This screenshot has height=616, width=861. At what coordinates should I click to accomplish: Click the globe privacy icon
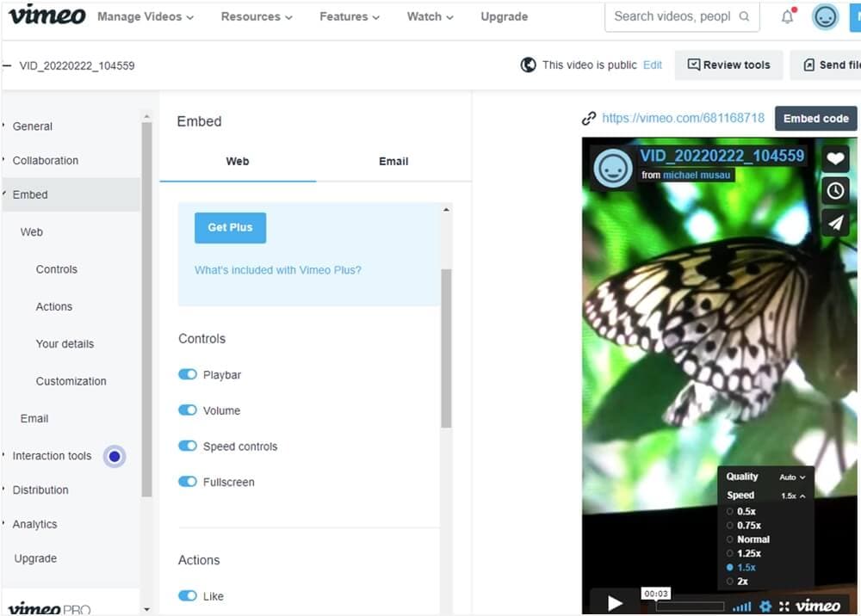coord(529,65)
